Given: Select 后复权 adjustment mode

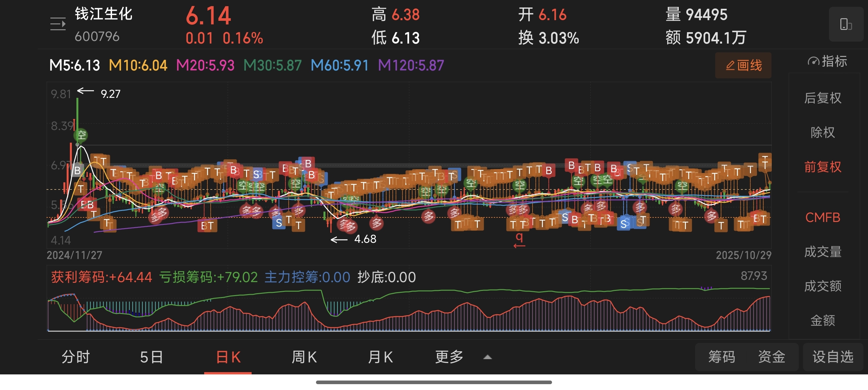Looking at the screenshot, I should (822, 98).
